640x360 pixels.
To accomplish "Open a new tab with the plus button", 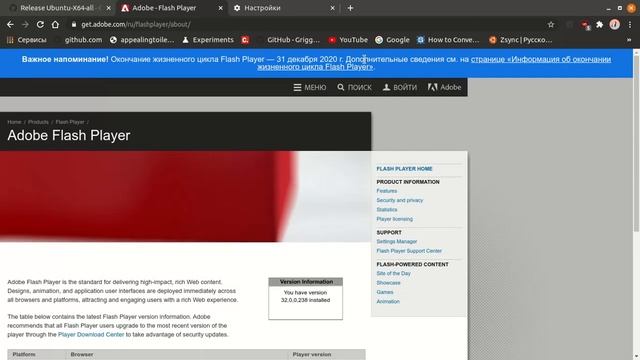I will pyautogui.click(x=350, y=8).
